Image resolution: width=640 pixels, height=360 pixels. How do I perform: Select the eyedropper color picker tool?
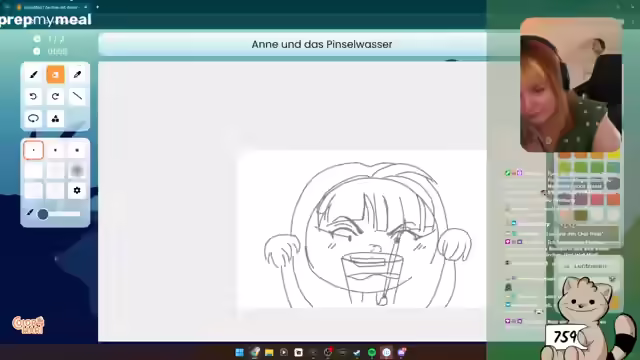click(x=77, y=75)
